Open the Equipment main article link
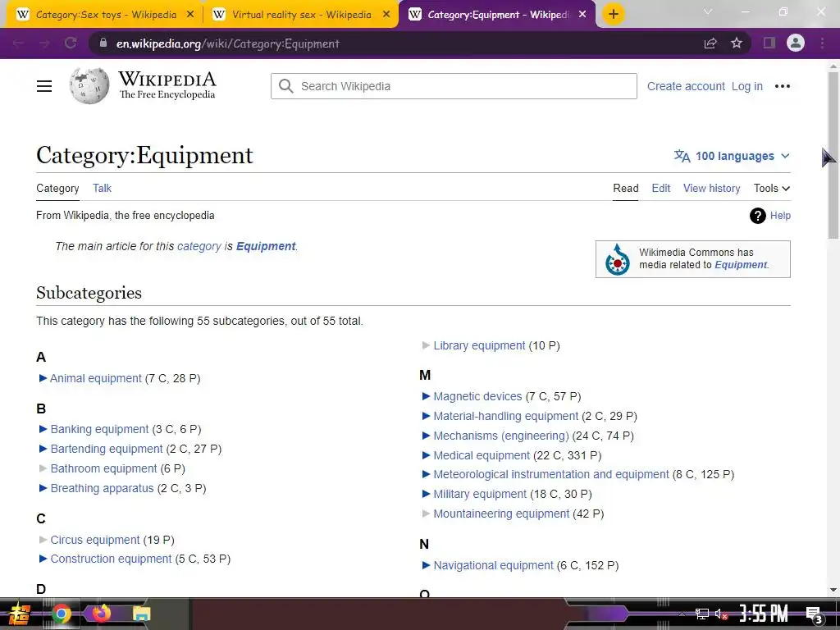840x630 pixels. click(x=266, y=246)
